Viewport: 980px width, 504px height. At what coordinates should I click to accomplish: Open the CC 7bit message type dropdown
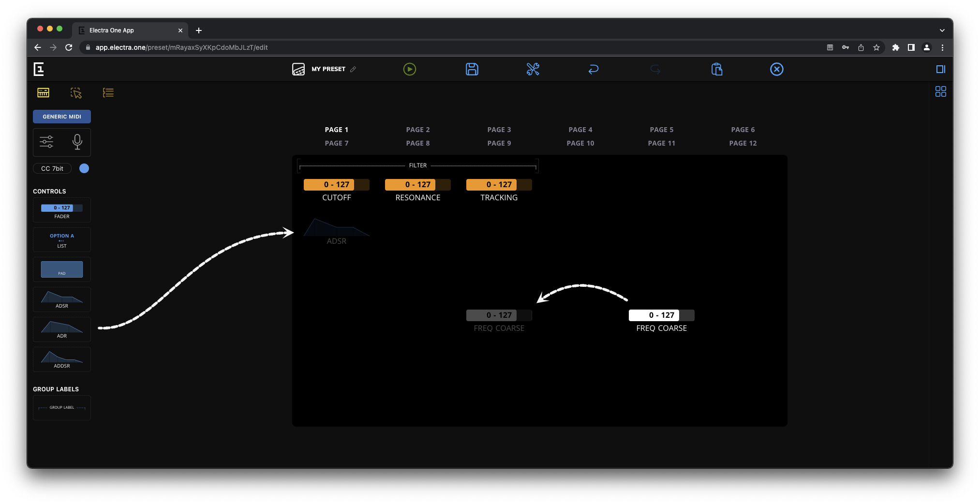point(52,168)
